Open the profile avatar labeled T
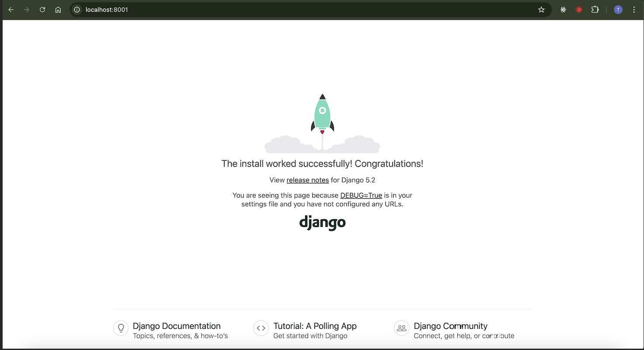 point(618,10)
